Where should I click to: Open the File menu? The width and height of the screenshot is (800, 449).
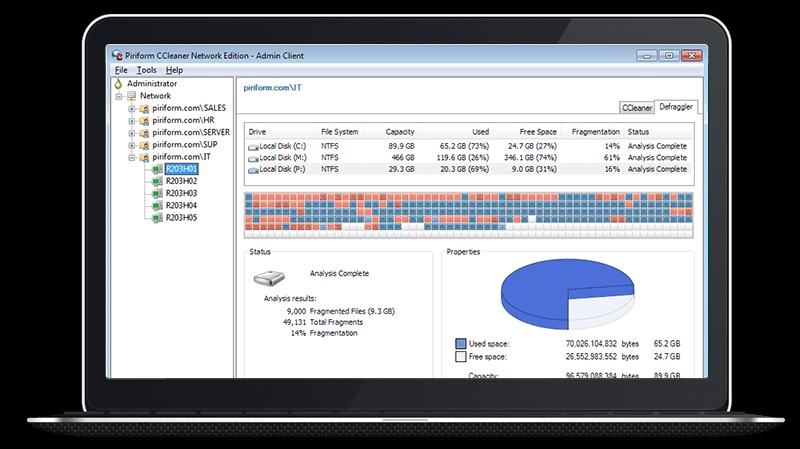(x=121, y=70)
